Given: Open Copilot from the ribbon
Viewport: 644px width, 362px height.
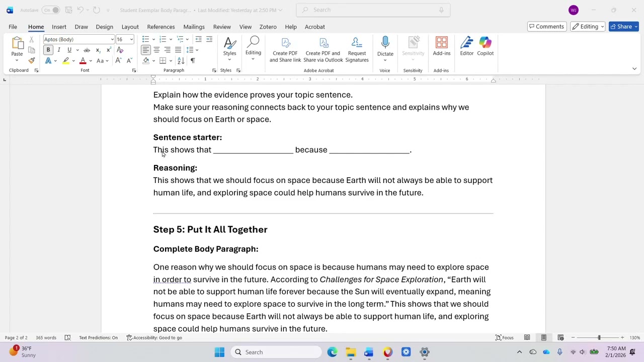Looking at the screenshot, I should pos(486,46).
